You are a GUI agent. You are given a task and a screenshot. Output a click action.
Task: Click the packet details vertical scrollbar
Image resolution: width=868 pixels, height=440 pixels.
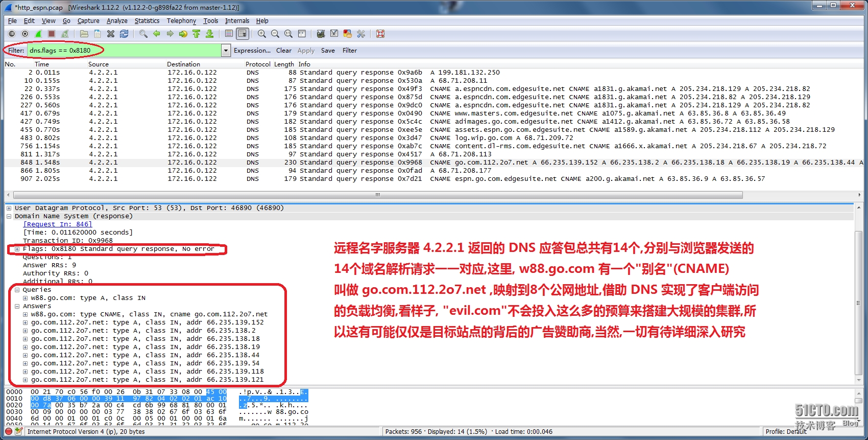[x=858, y=303]
